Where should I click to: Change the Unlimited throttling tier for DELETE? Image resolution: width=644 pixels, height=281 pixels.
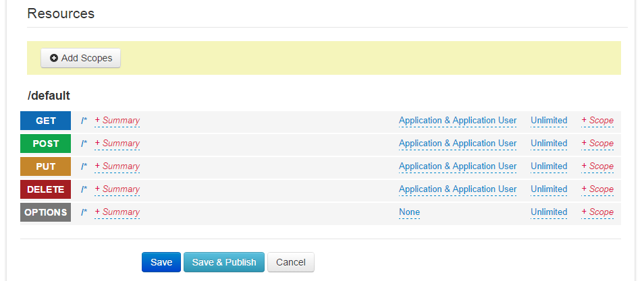click(548, 189)
